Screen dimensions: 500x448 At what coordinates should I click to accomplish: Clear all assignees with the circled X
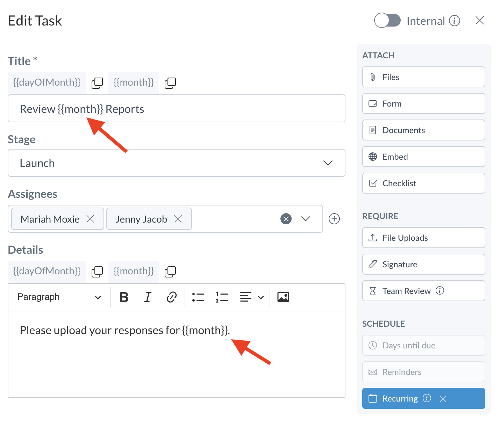point(286,219)
